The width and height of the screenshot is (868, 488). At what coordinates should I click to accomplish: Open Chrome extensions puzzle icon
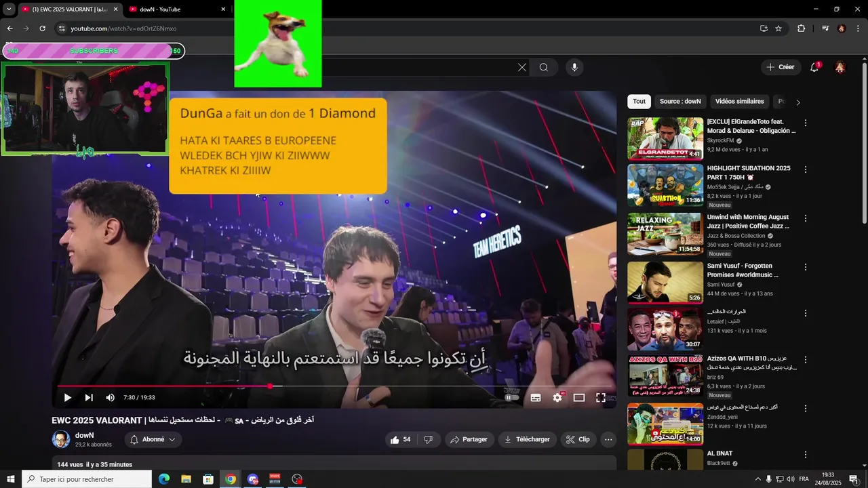tap(801, 28)
